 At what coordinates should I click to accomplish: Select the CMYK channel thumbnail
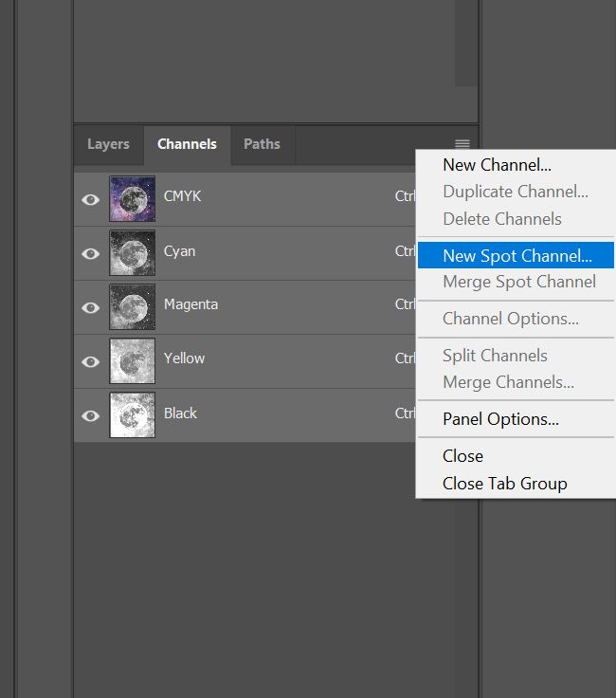[132, 198]
